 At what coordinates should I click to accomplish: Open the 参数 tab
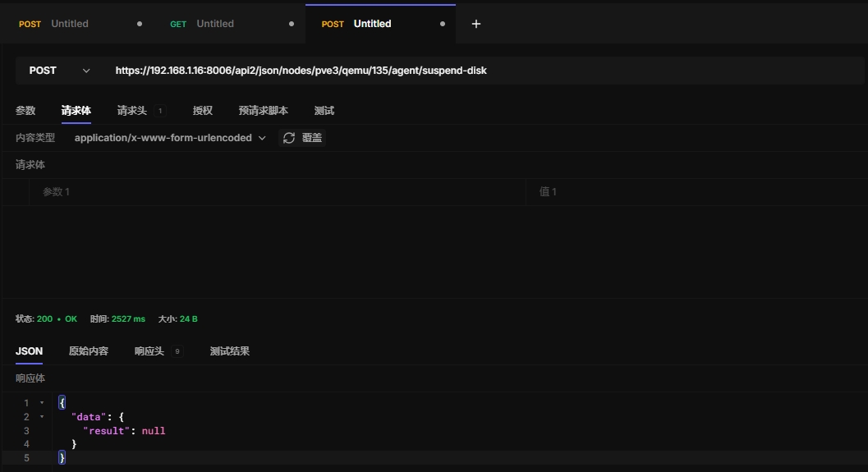(x=25, y=111)
